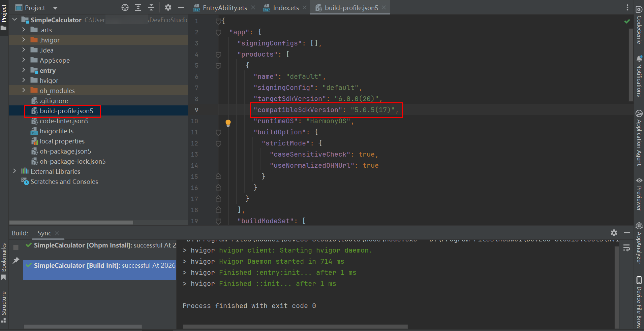Hide the Project panel with minus icon
Screen dimensions: 644x331
coord(181,7)
